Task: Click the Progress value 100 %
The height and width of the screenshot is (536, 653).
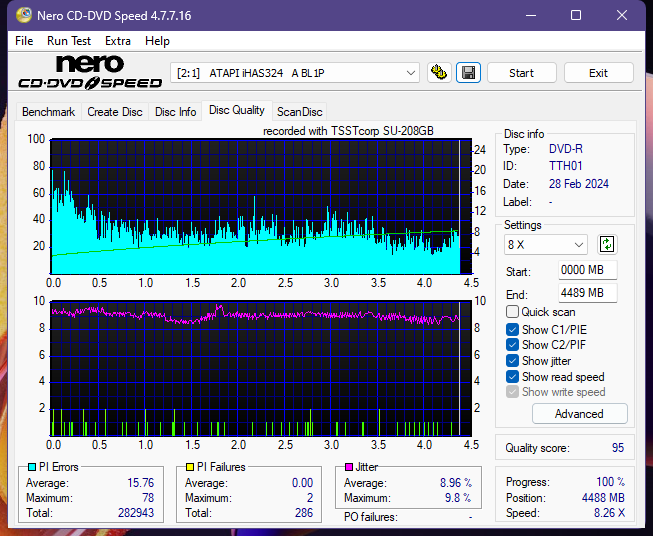Action: pyautogui.click(x=610, y=482)
